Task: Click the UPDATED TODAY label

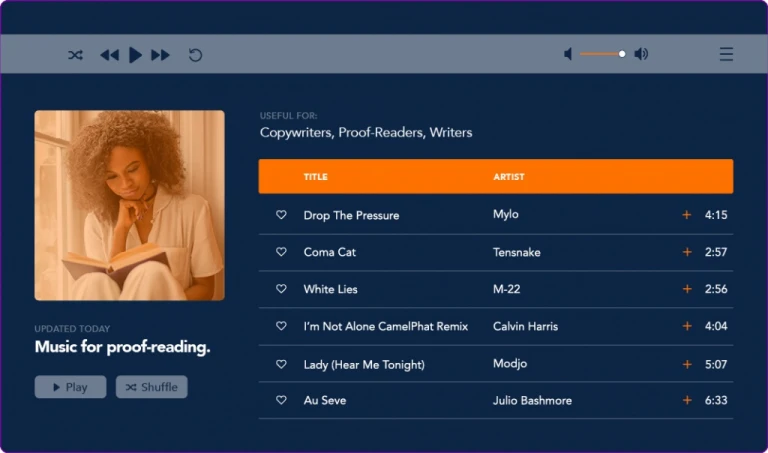Action: point(72,329)
